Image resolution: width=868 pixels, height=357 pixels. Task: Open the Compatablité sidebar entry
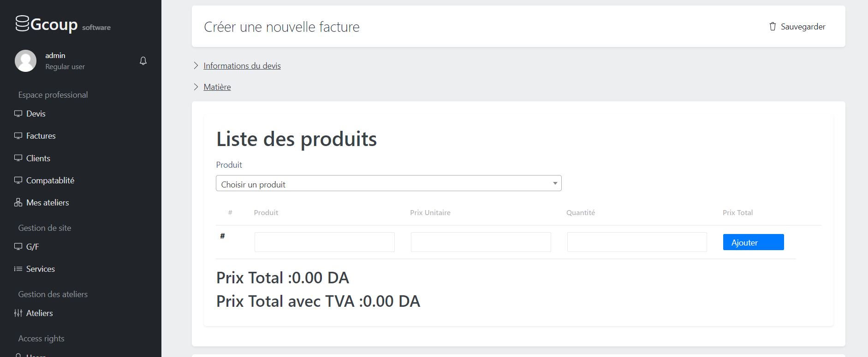[x=50, y=181]
